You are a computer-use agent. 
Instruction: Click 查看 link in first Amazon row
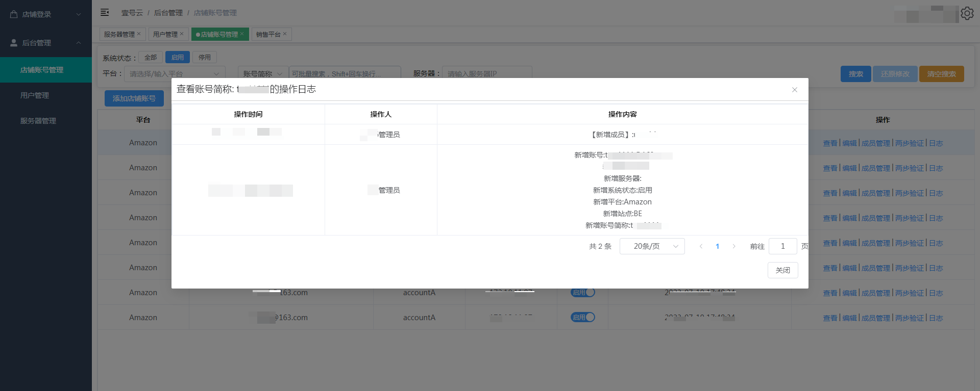[x=830, y=143]
